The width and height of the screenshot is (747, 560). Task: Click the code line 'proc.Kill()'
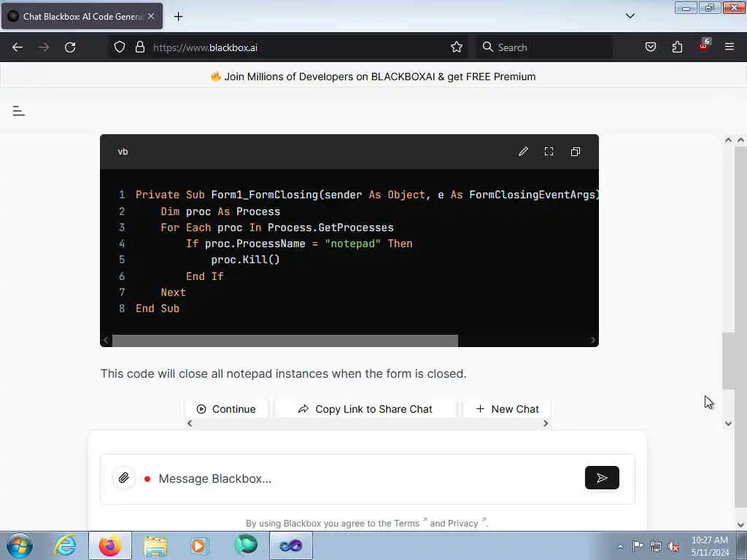pyautogui.click(x=245, y=260)
